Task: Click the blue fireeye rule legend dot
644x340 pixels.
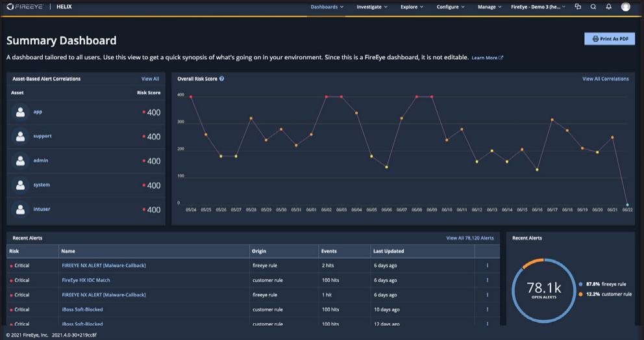Action: point(580,284)
